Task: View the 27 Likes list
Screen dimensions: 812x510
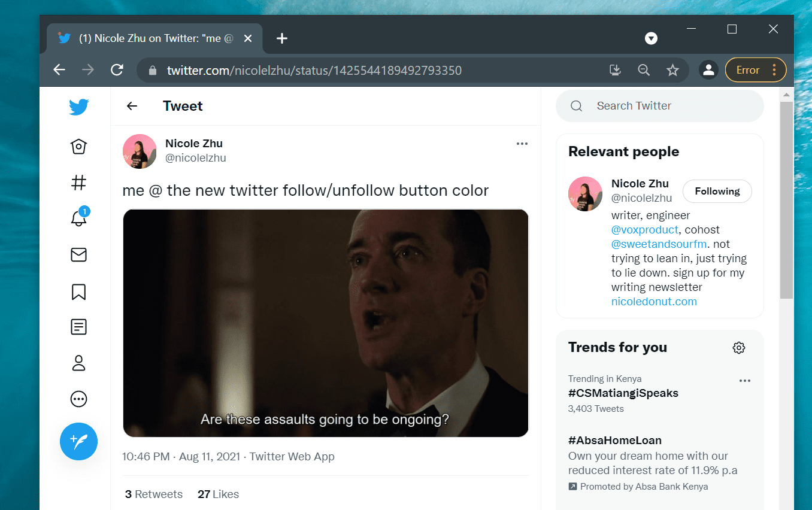Action: [218, 494]
